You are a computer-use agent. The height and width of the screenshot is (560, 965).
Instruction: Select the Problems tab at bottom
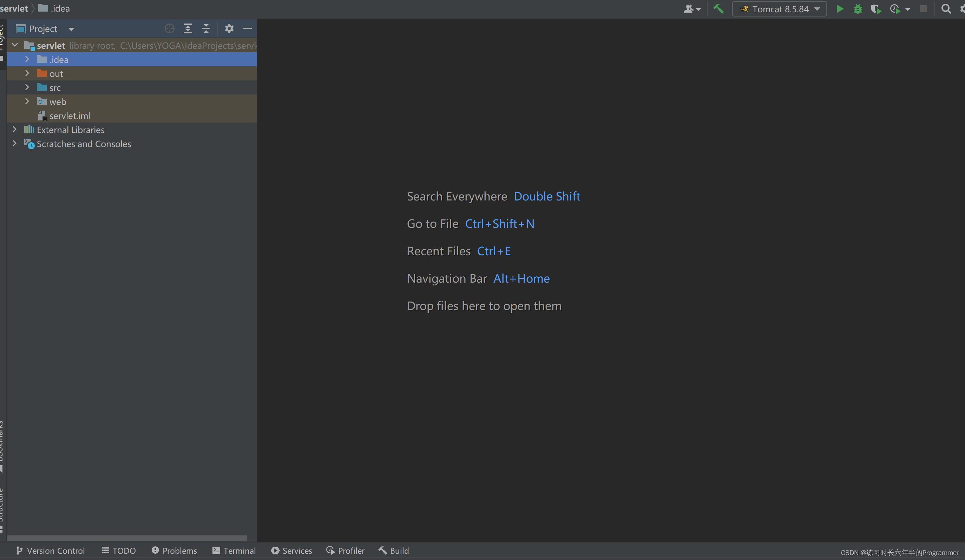click(x=174, y=550)
